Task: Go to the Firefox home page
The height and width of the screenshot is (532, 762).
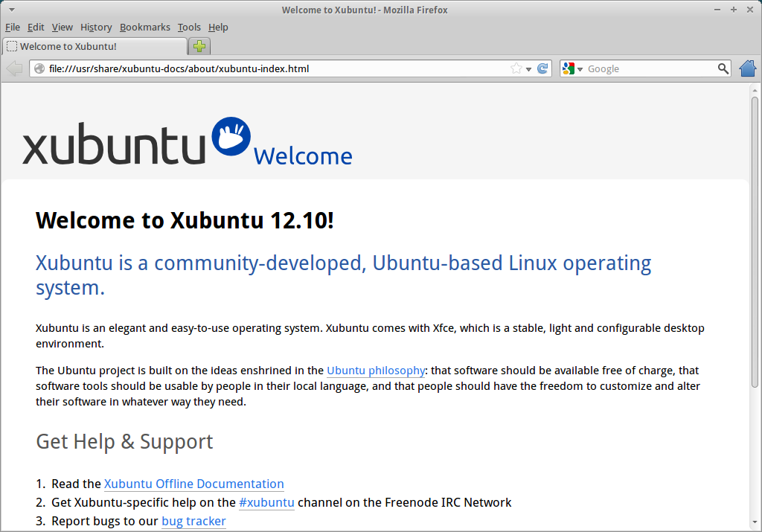Action: coord(748,68)
